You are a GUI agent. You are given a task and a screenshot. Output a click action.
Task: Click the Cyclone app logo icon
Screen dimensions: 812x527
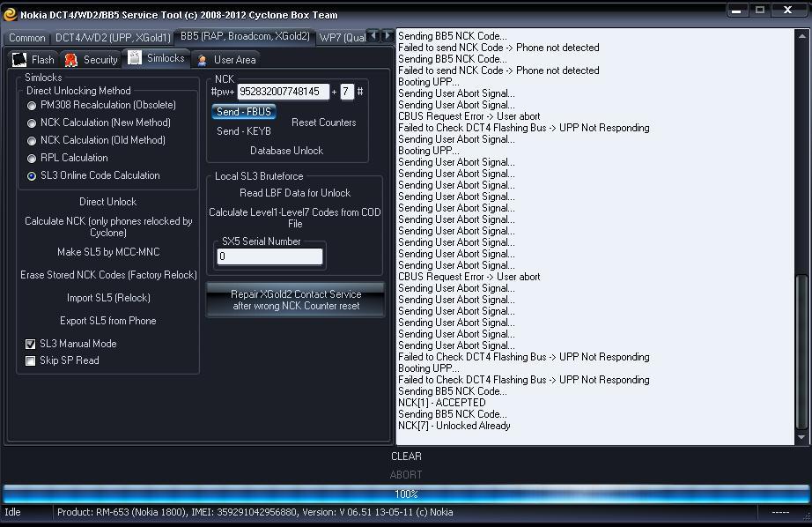(10, 14)
